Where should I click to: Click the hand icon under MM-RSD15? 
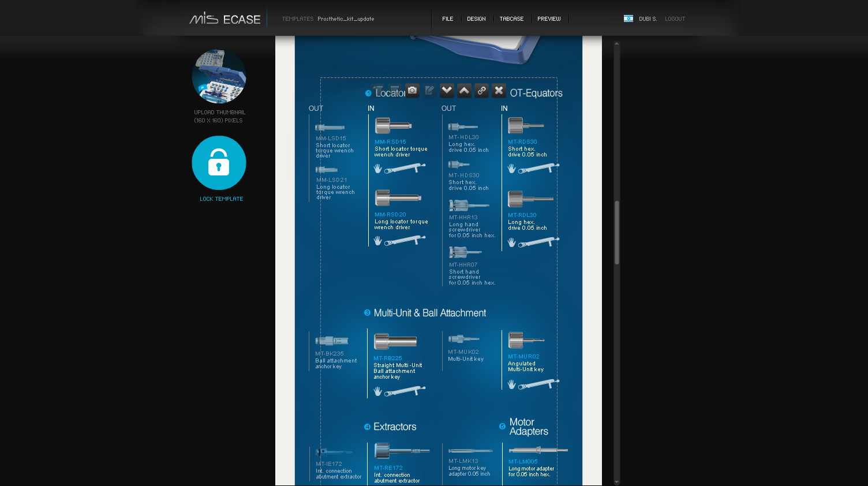click(x=378, y=169)
